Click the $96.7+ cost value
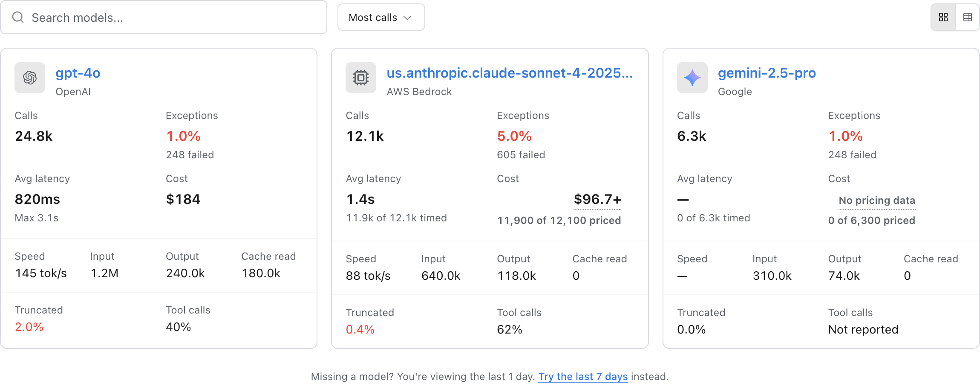Viewport: 980px width, 389px height. coord(597,199)
